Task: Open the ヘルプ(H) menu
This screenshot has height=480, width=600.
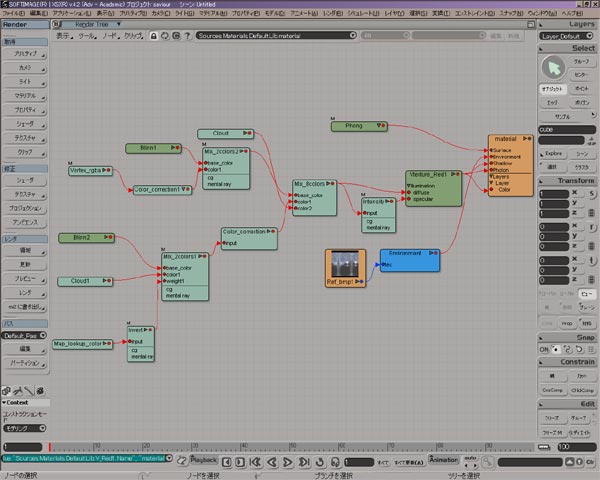Action: 572,13
